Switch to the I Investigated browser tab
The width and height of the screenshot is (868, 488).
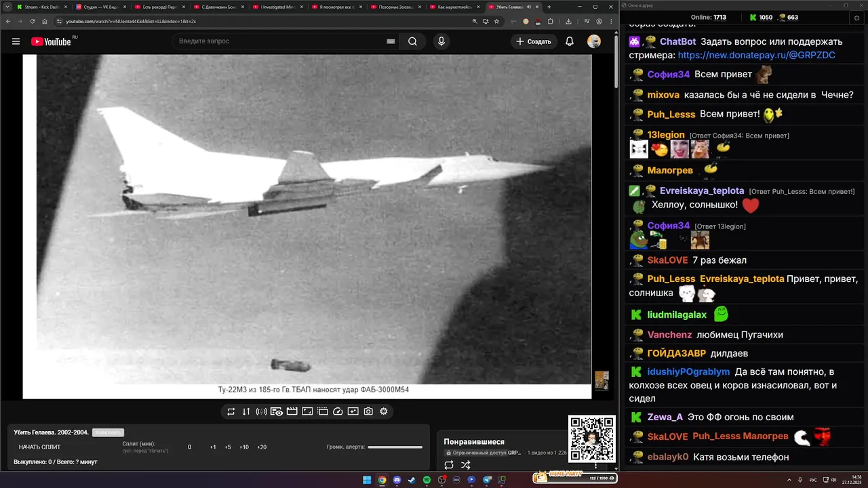pos(277,7)
